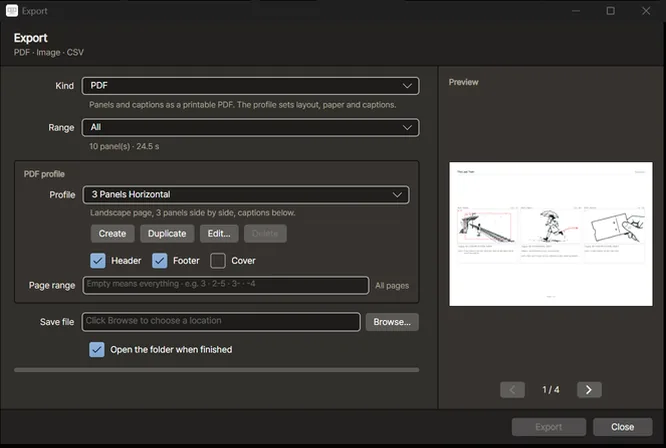Click the Export app icon in title bar
The image size is (666, 448).
(x=12, y=11)
